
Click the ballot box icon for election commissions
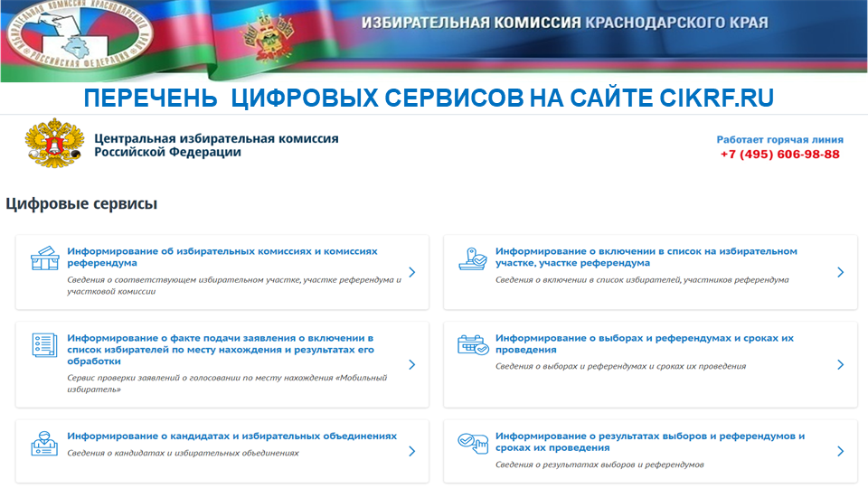coord(43,258)
